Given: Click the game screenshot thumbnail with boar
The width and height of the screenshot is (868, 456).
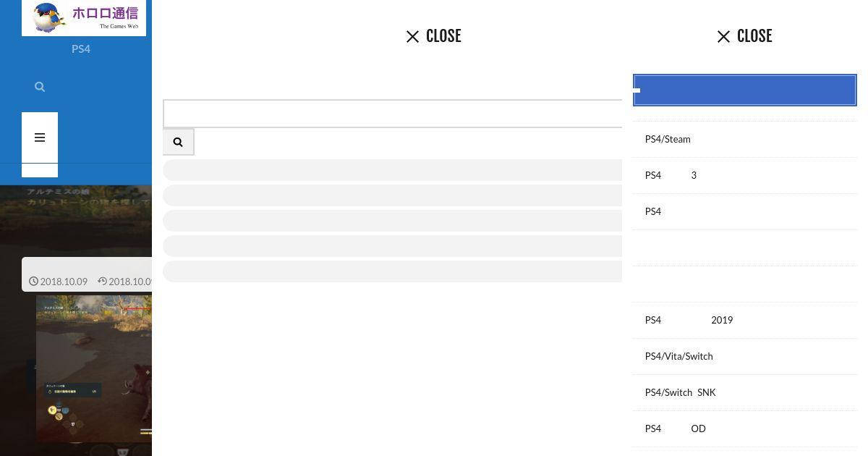Looking at the screenshot, I should coord(94,368).
